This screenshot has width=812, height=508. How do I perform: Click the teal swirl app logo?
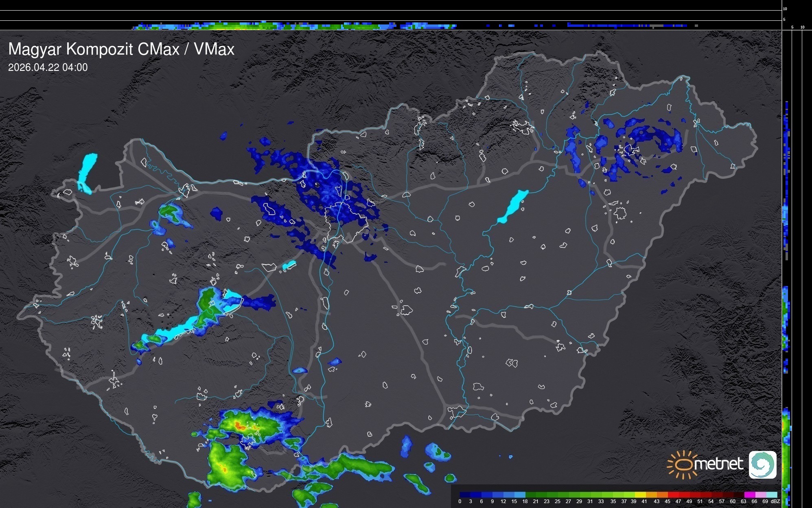(x=762, y=464)
